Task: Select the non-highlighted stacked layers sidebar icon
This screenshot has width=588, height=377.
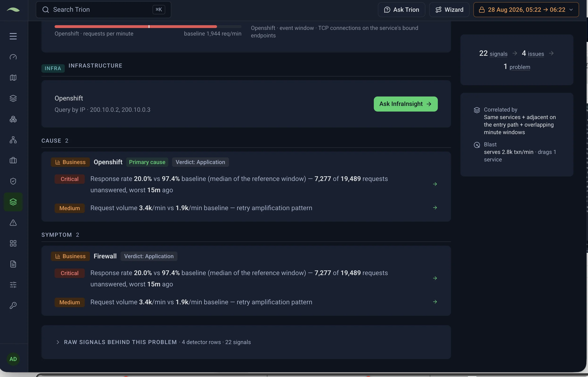Action: 13,98
